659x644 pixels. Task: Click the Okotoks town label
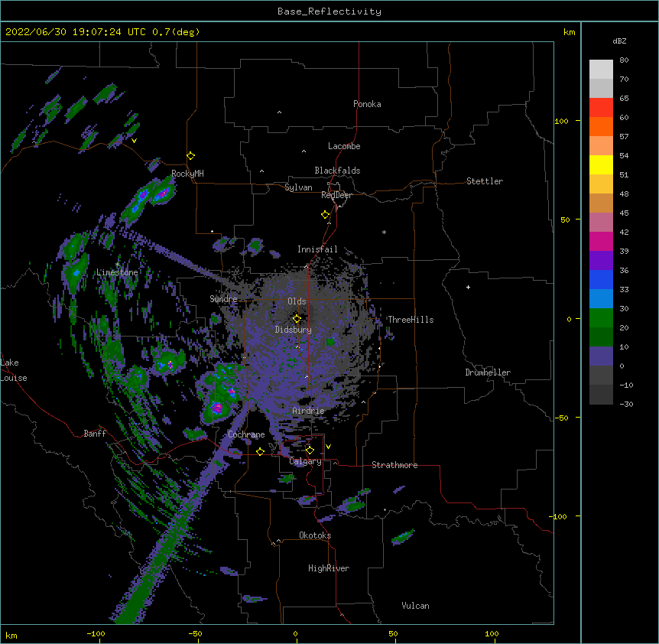(315, 535)
